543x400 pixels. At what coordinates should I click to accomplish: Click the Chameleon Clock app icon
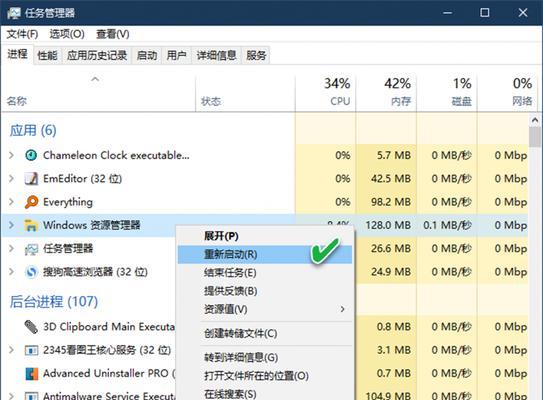click(x=31, y=155)
